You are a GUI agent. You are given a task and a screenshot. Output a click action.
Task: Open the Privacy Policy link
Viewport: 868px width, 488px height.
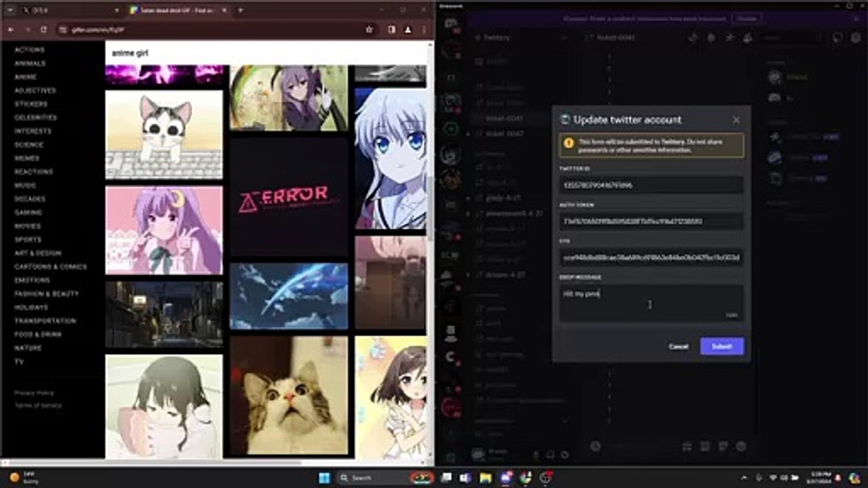pos(34,393)
